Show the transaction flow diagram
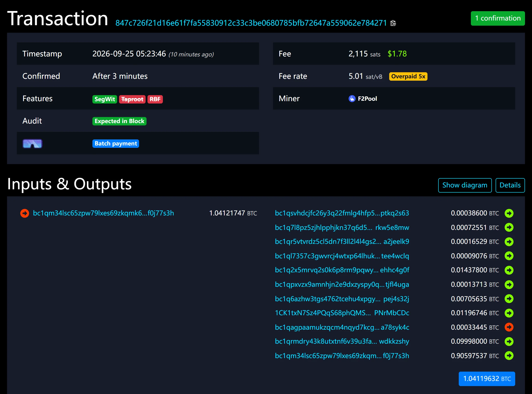 click(x=465, y=185)
